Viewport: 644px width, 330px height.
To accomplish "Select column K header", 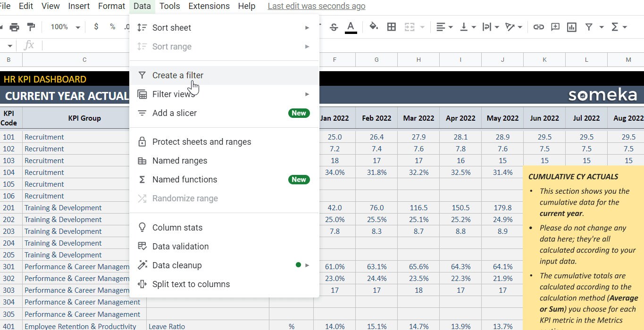I will [x=544, y=59].
